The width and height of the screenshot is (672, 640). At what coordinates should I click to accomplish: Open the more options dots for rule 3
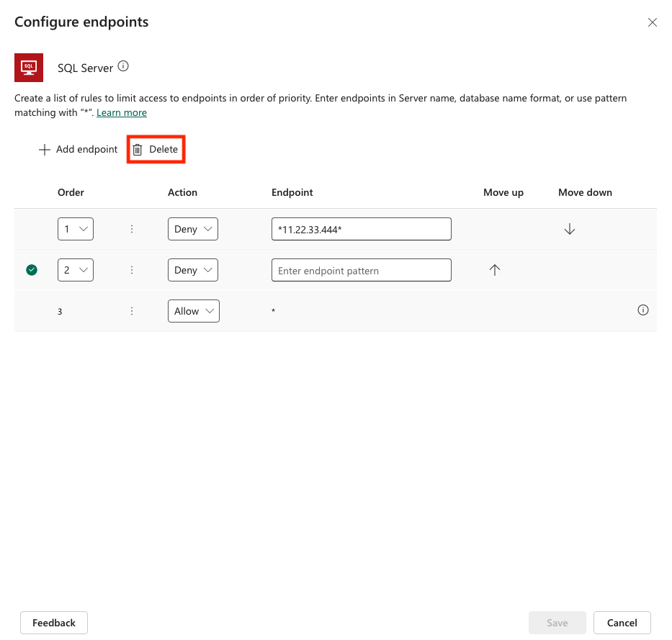132,311
